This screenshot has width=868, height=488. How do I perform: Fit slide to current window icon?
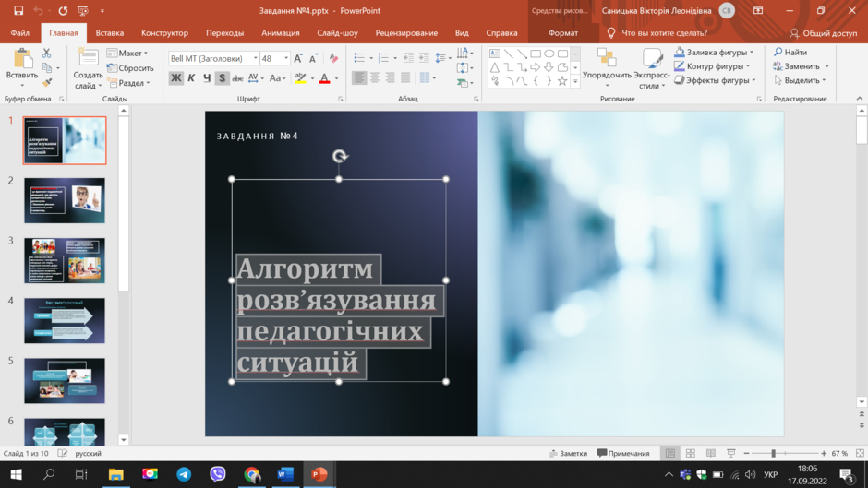coord(860,453)
